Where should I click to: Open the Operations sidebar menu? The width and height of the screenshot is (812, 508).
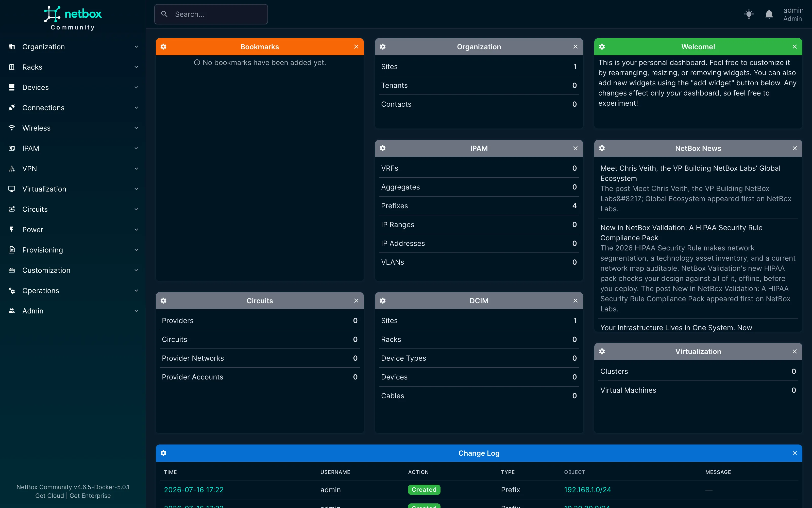(x=73, y=291)
